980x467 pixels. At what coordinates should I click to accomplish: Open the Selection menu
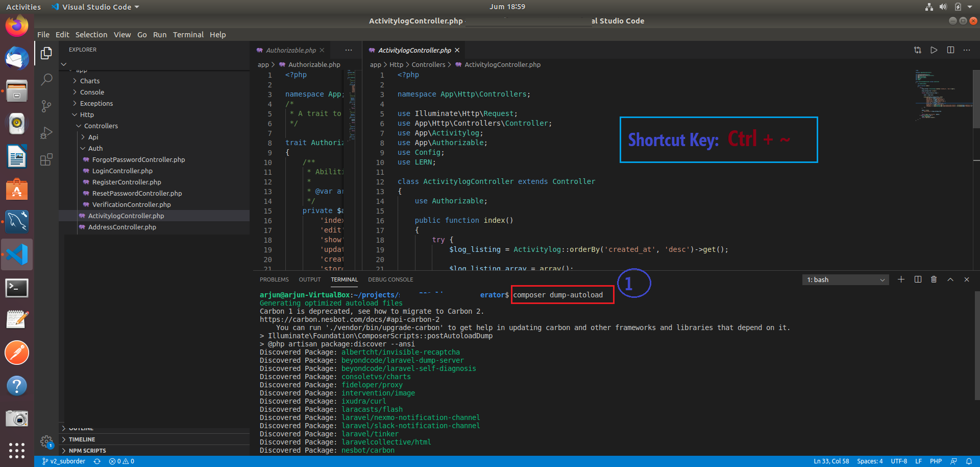coord(91,35)
